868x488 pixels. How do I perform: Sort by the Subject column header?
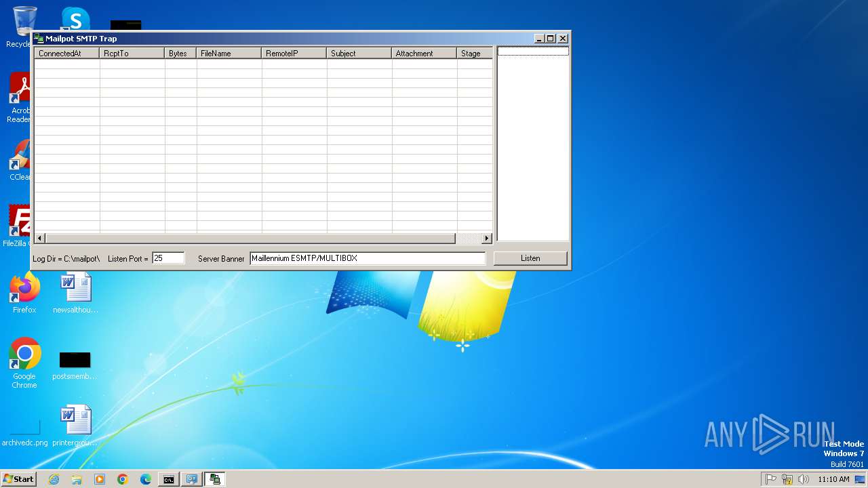359,53
